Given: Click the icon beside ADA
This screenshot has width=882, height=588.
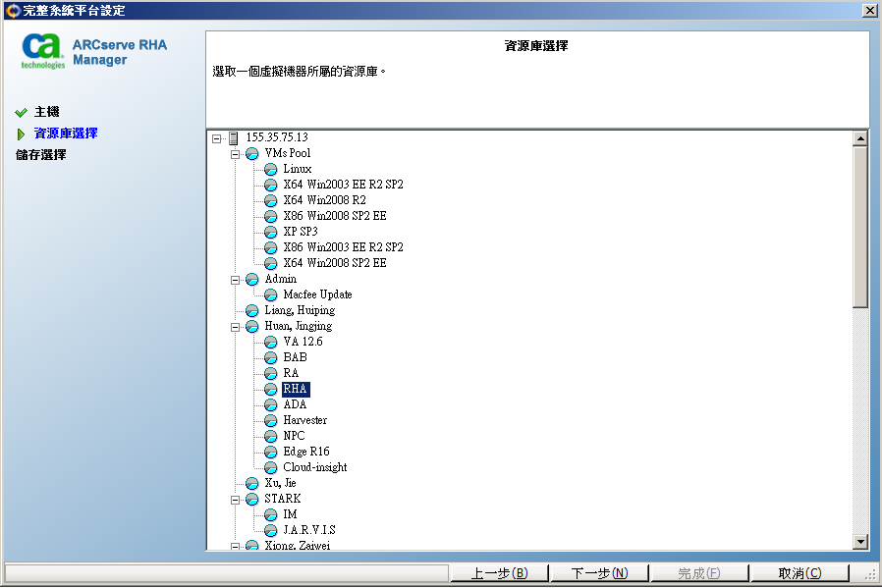Looking at the screenshot, I should [270, 405].
